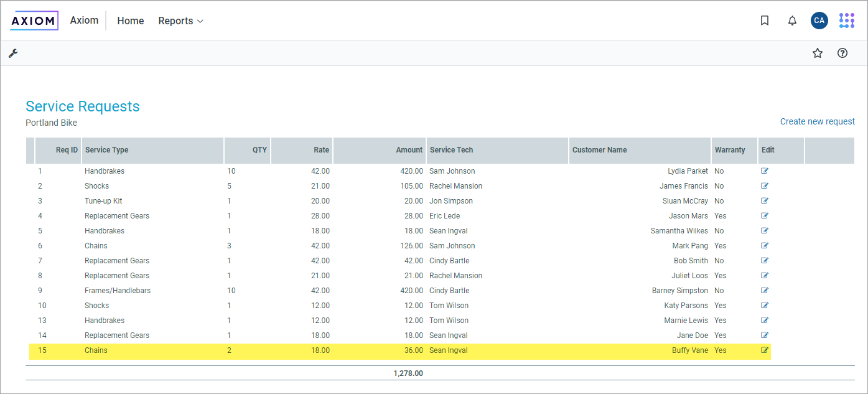The image size is (868, 394).
Task: Go to the Home menu item
Action: (131, 21)
